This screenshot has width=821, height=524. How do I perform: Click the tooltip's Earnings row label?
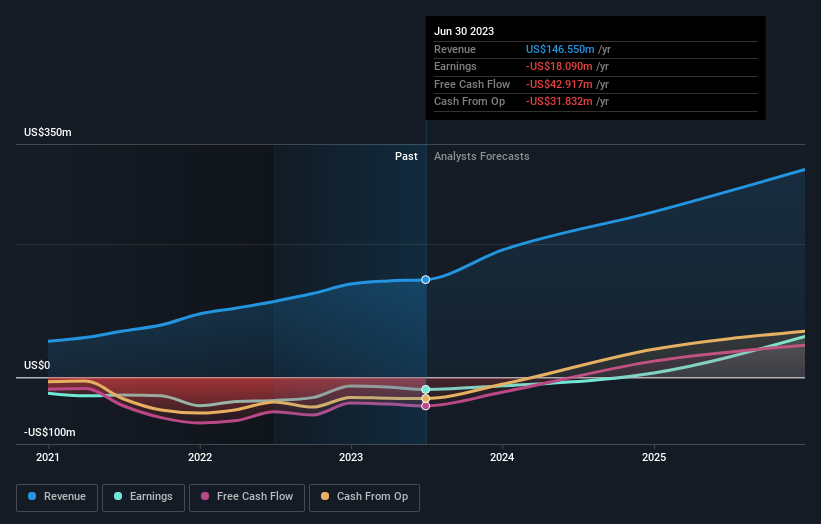(455, 66)
